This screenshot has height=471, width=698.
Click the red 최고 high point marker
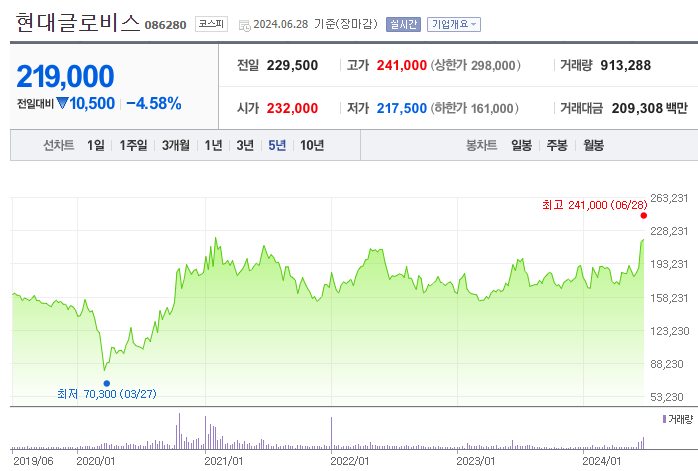tap(644, 215)
